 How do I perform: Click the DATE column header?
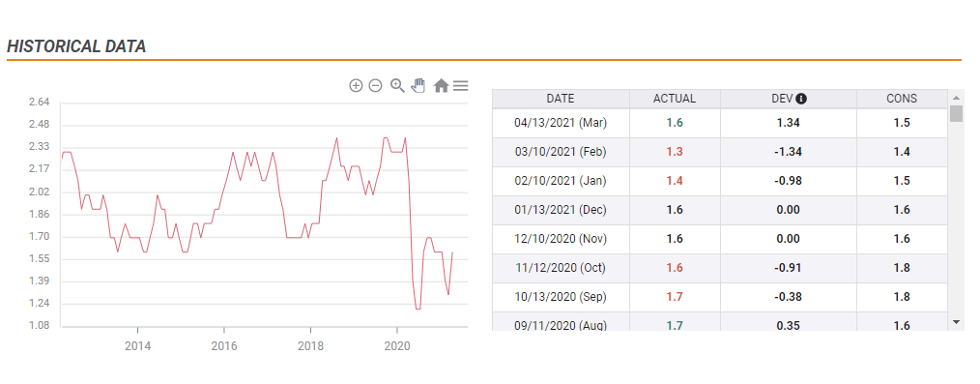pos(561,99)
